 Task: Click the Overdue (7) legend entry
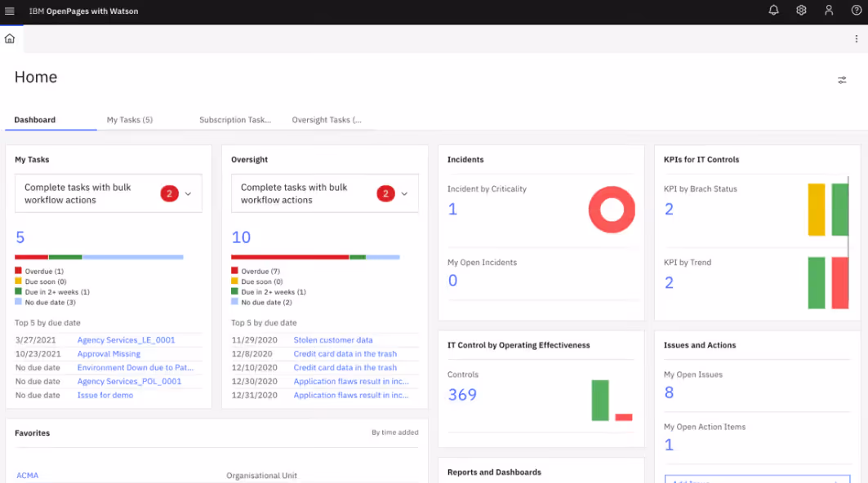pyautogui.click(x=256, y=271)
